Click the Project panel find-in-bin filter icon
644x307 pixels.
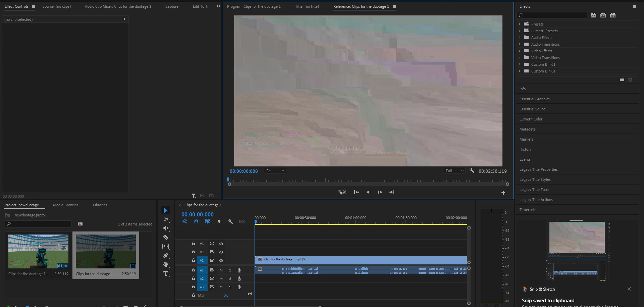(x=80, y=224)
